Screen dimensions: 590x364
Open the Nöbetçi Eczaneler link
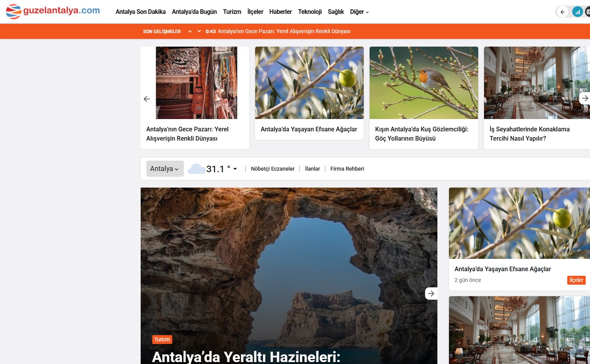tap(272, 169)
